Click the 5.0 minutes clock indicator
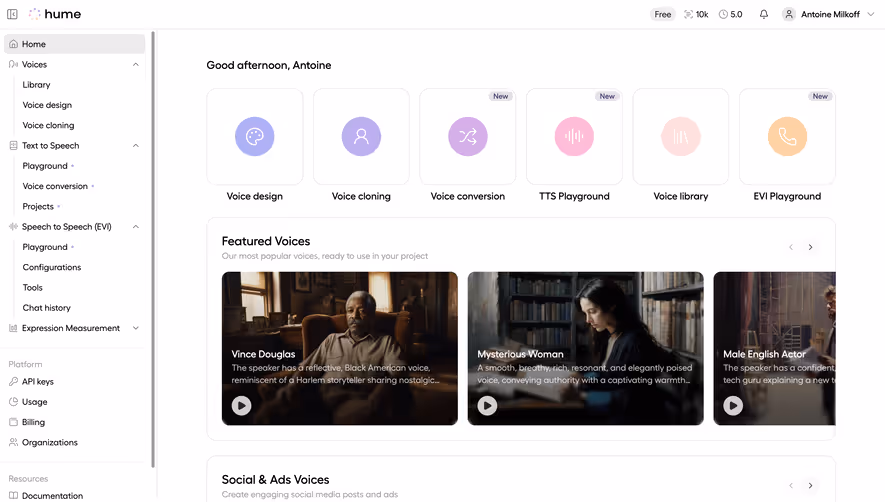Viewport: 885px width, 502px height. point(730,14)
